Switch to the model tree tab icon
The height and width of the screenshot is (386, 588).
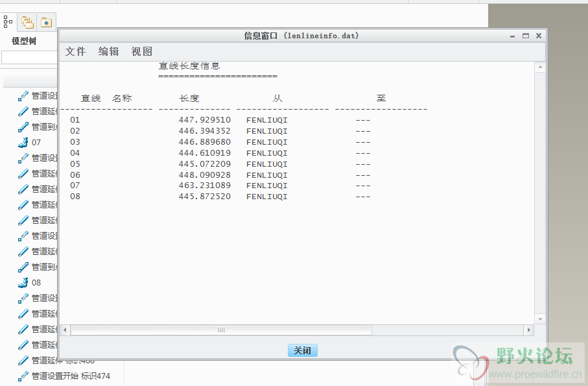coord(8,22)
